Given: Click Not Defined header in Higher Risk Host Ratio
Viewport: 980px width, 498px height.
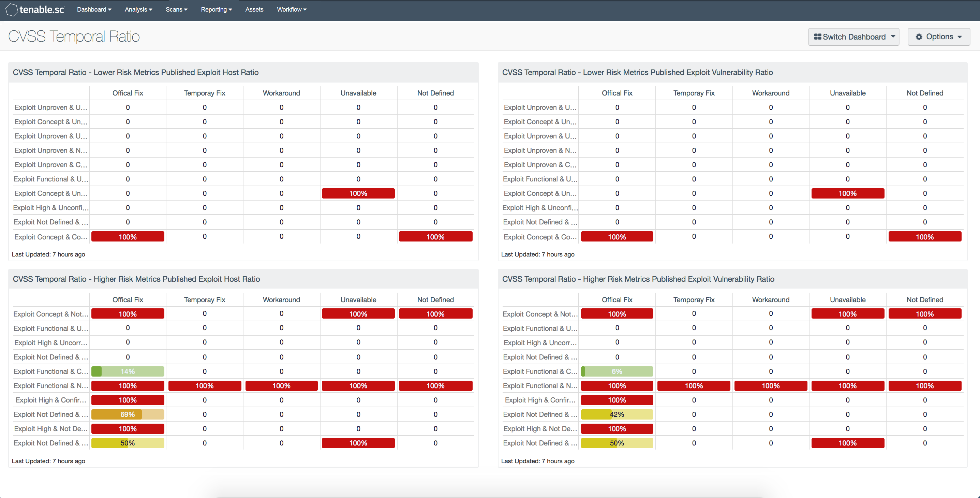Looking at the screenshot, I should [435, 299].
